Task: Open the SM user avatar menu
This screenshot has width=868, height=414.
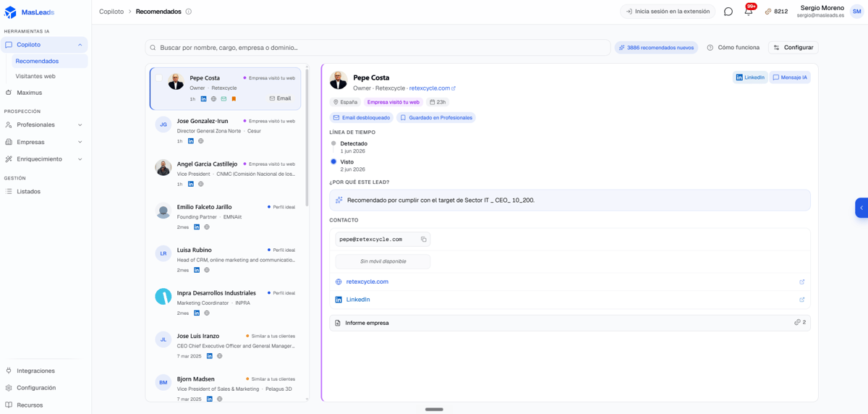Action: click(857, 12)
